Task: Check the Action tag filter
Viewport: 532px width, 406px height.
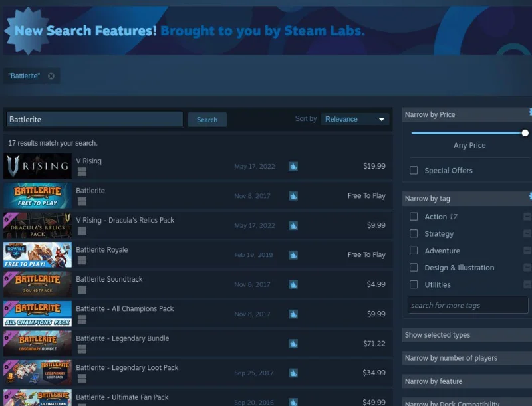Action: click(414, 216)
